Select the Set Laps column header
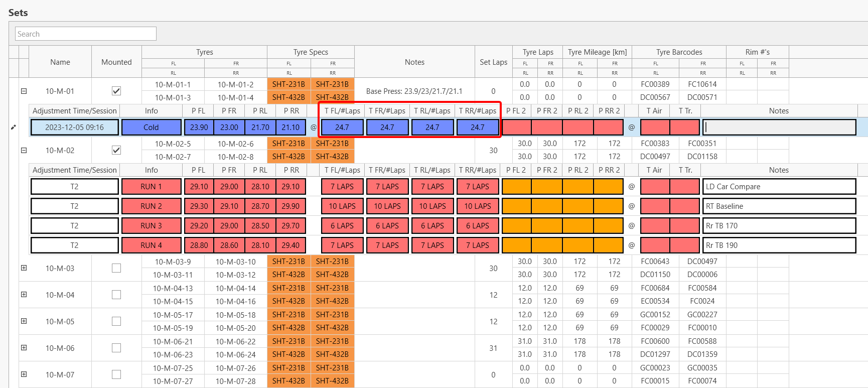 point(493,62)
